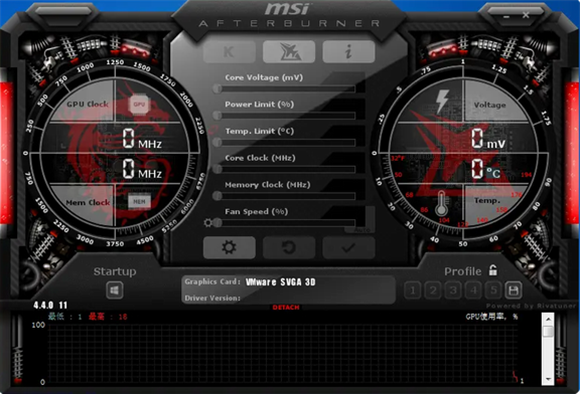The width and height of the screenshot is (580, 394).
Task: Click the Core Voltage slider handle
Action: tap(218, 89)
